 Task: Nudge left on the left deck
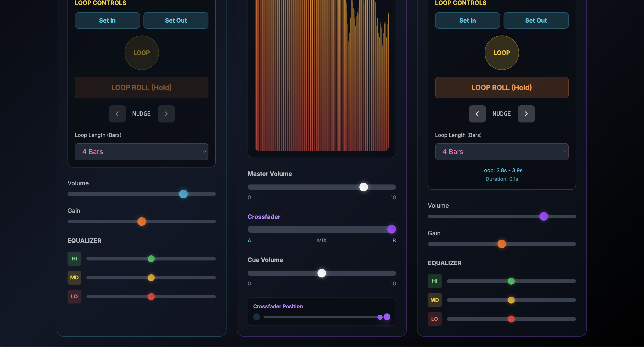coord(117,114)
